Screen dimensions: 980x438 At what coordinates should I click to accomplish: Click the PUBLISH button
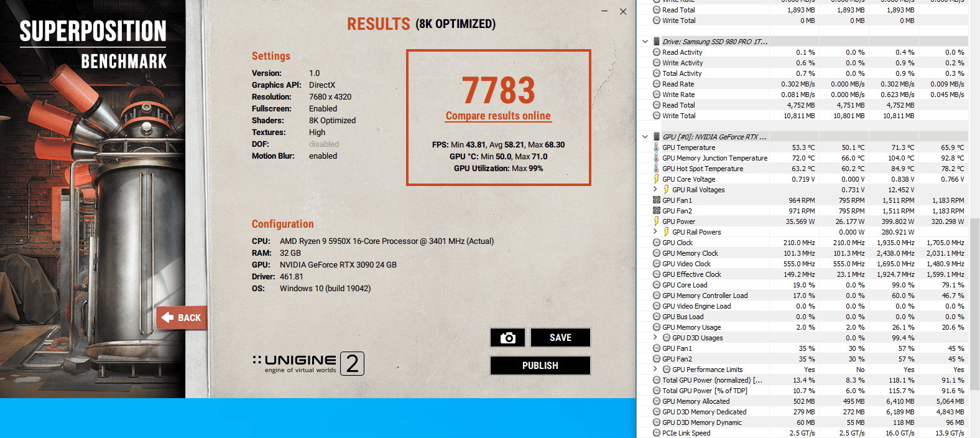click(540, 365)
